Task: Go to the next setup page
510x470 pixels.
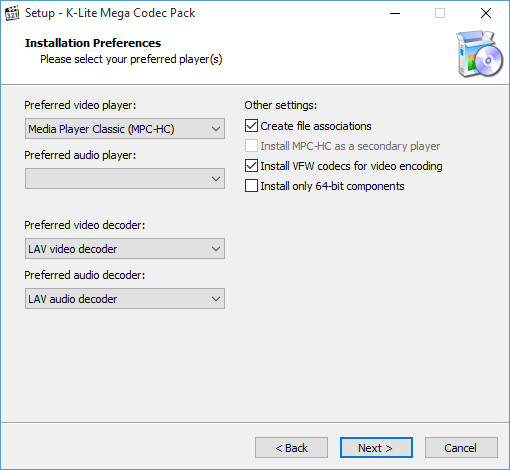Action: 376,448
